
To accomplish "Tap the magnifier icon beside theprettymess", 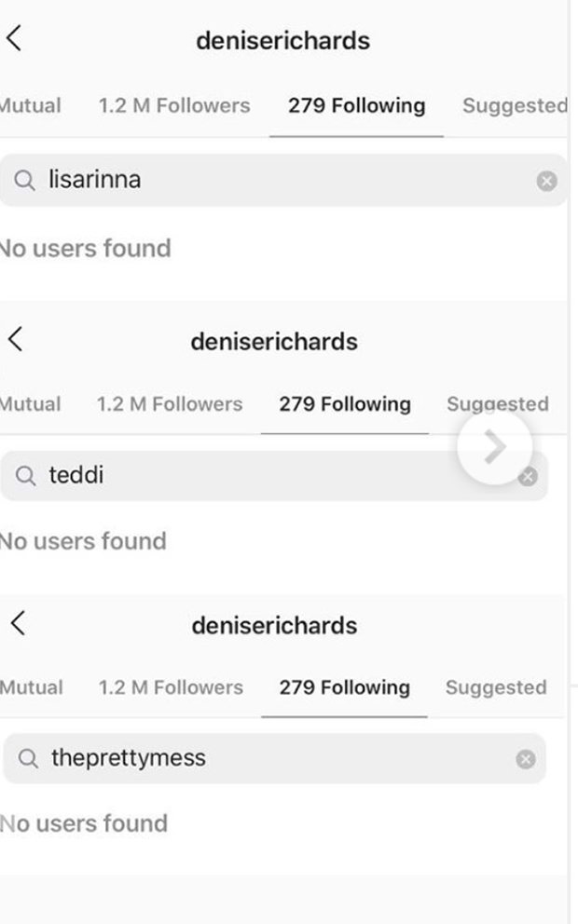I will (28, 759).
